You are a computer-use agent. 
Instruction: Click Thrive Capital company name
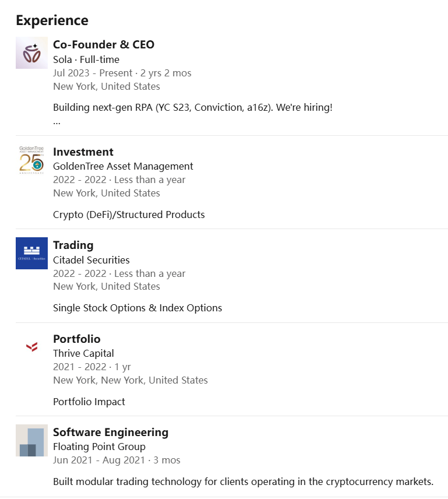click(x=83, y=353)
